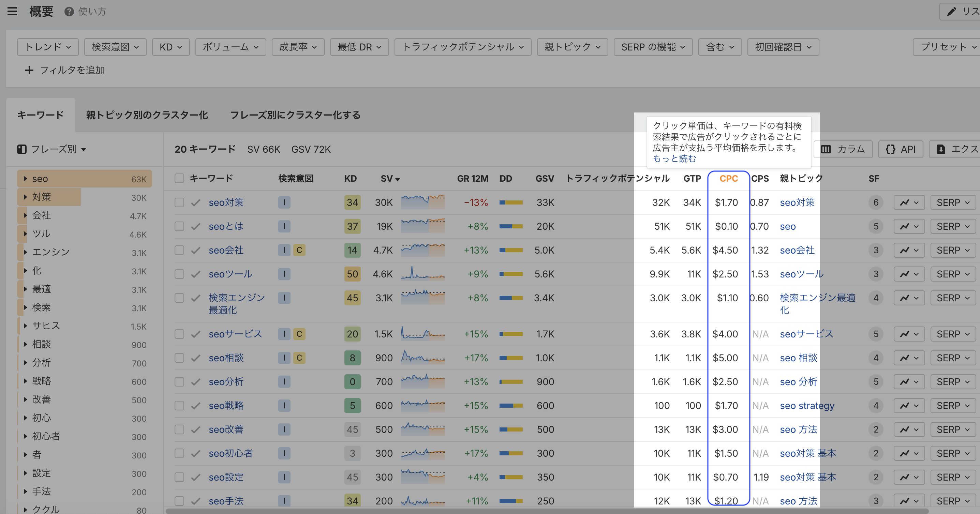980x514 pixels.
Task: Open the 検索意図 filter dropdown
Action: pos(115,47)
